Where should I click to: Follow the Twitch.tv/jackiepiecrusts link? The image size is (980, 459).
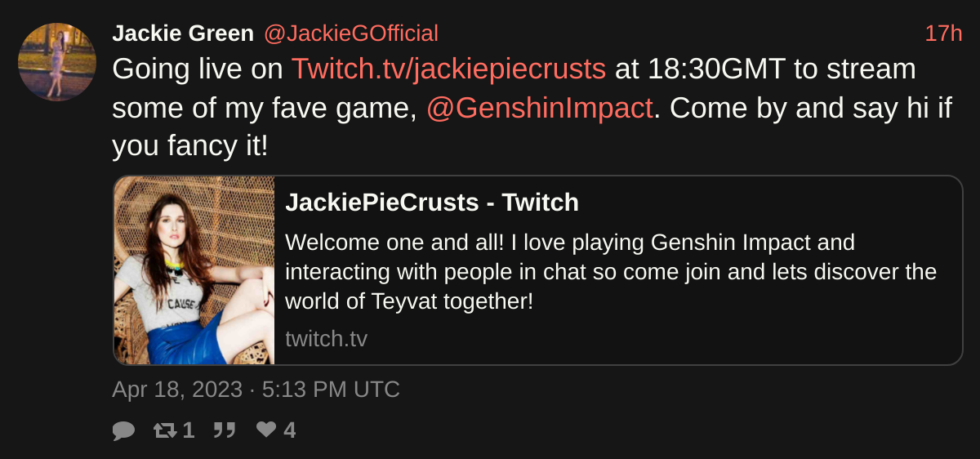tap(448, 69)
